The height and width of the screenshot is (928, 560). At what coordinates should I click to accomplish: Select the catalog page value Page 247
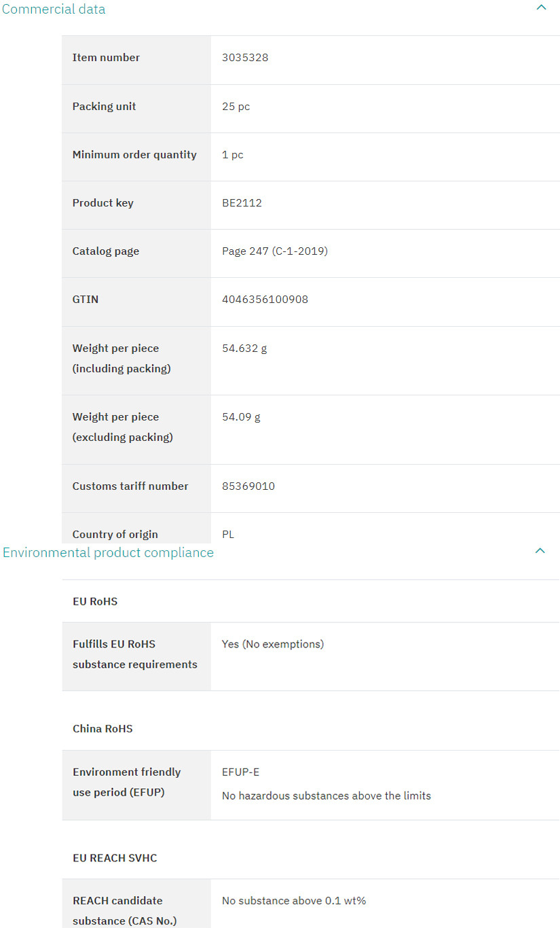[x=274, y=251]
